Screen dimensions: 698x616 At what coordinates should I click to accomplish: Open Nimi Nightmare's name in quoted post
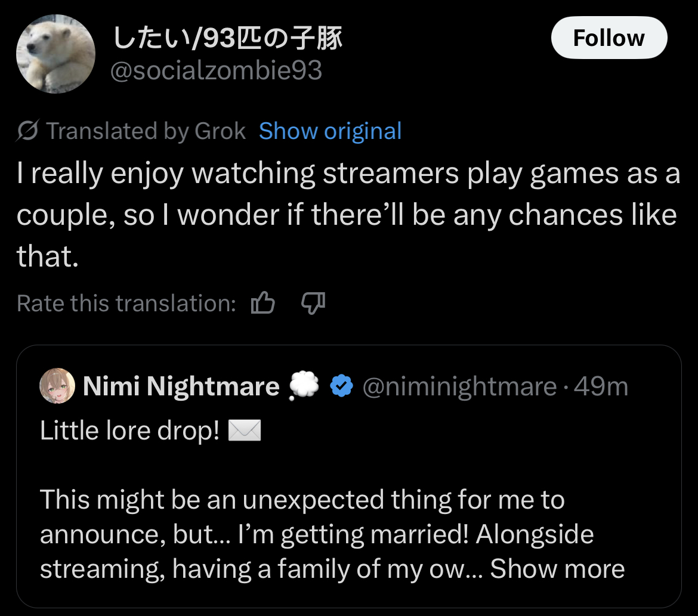point(181,386)
